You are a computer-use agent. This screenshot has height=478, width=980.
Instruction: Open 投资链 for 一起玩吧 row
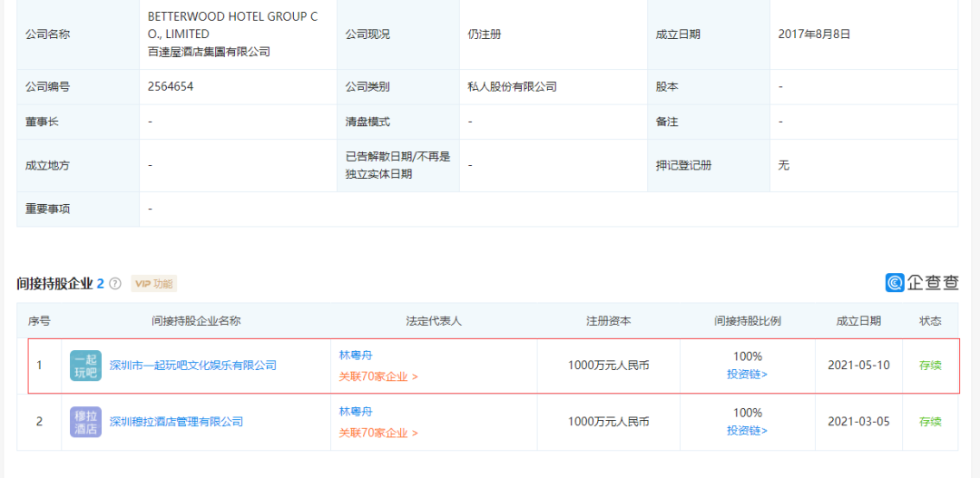tap(747, 375)
